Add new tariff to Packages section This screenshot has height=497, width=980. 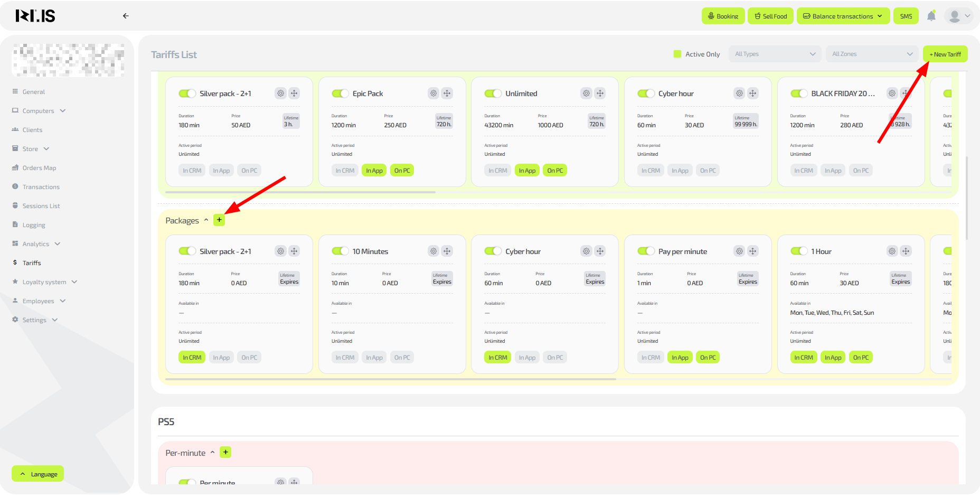click(219, 220)
